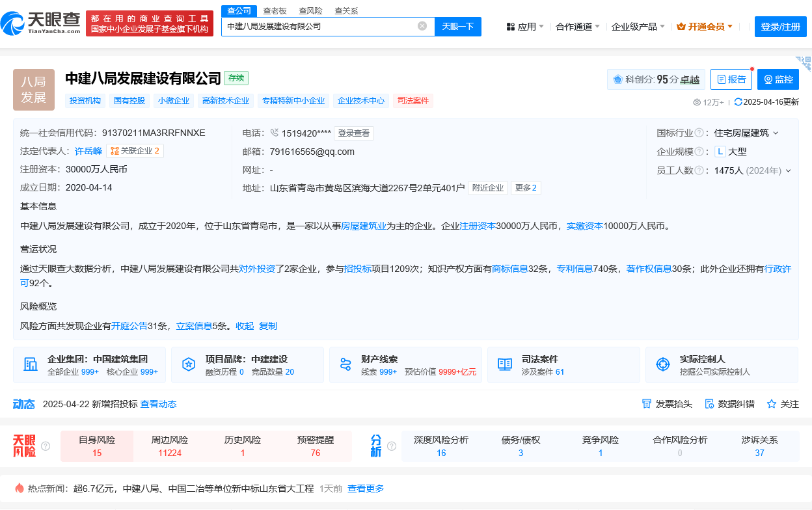Click the refresh update icon
Image resolution: width=812 pixels, height=510 pixels.
[738, 102]
